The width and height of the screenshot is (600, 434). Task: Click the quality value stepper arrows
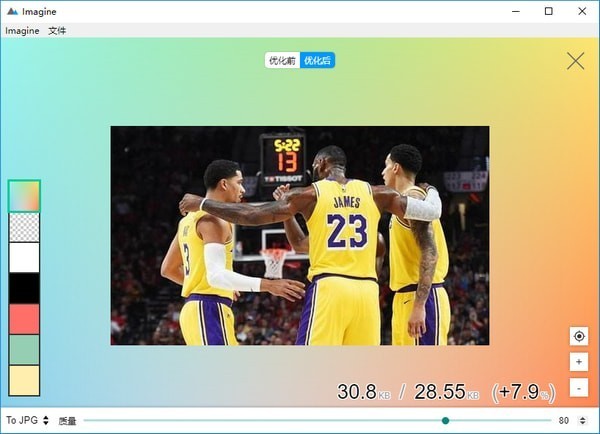[x=582, y=421]
